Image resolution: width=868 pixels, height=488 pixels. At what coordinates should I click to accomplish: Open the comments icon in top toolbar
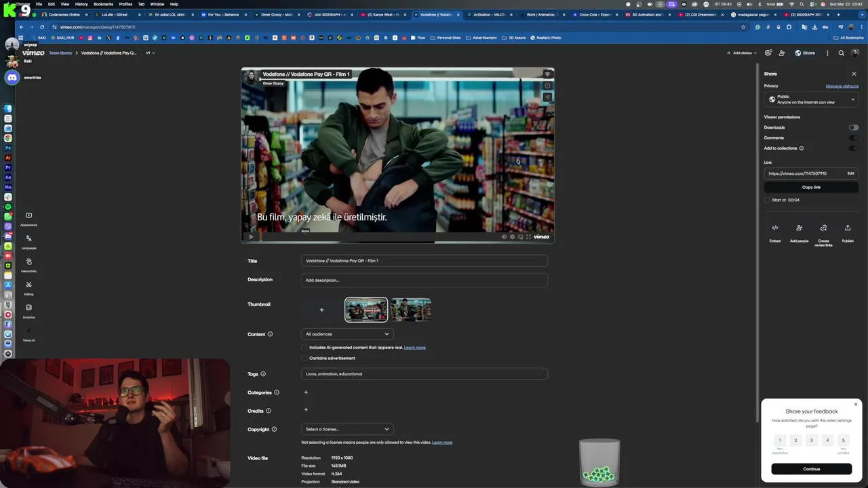click(x=768, y=53)
